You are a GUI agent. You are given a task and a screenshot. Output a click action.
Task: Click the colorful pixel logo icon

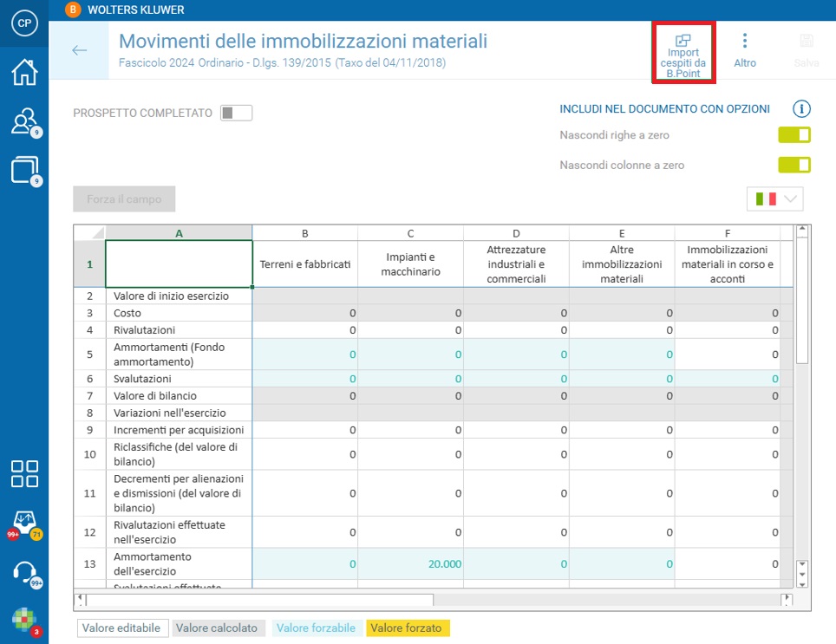click(x=24, y=621)
